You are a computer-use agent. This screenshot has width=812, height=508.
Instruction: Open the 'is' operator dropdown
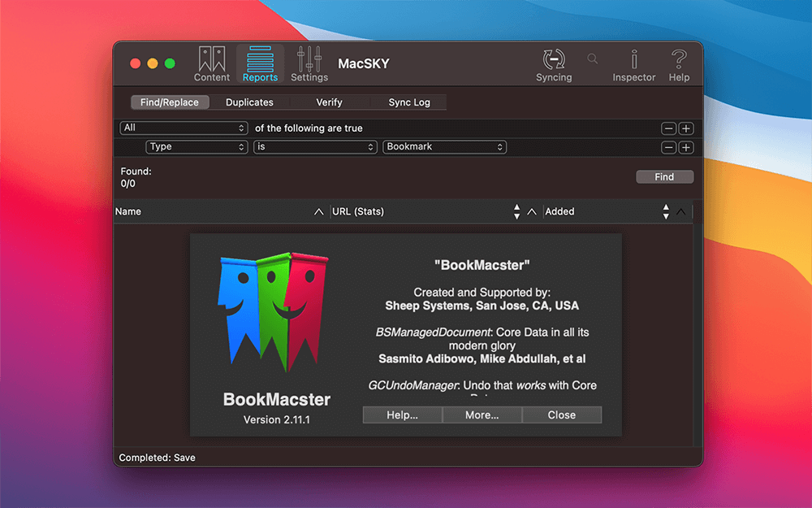315,147
